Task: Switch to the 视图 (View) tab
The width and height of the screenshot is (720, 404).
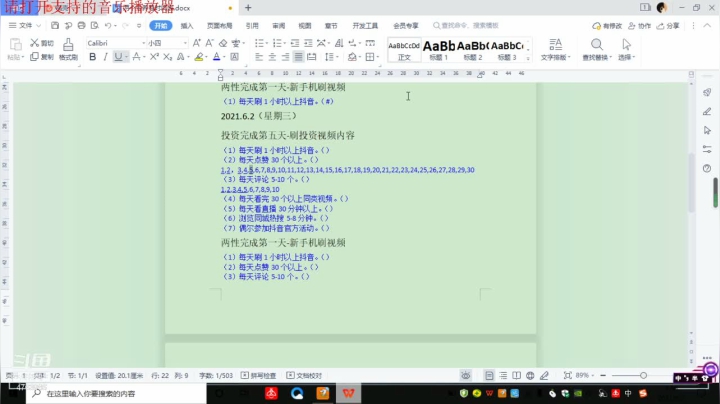Action: pyautogui.click(x=304, y=26)
